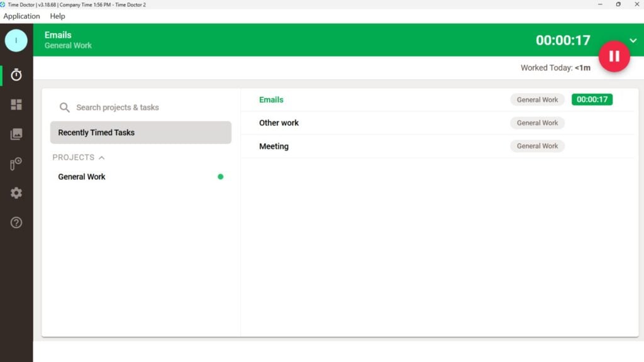Click the Emails title in green header
This screenshot has width=644, height=362.
coord(58,35)
